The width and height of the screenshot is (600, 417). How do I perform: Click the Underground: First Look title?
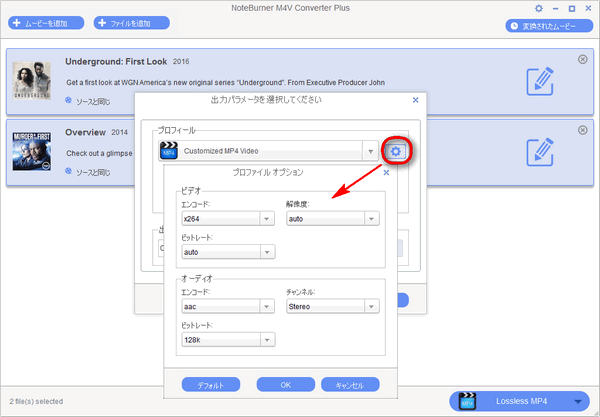[116, 62]
